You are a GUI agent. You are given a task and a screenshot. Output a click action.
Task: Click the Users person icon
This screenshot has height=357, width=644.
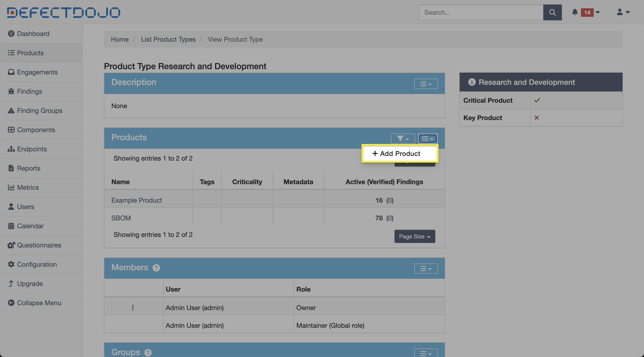pyautogui.click(x=11, y=207)
